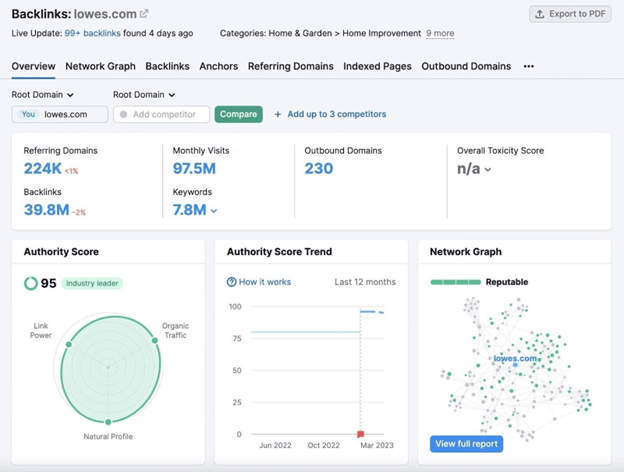This screenshot has width=624, height=472.
Task: Click the green Compare button
Action: point(238,114)
